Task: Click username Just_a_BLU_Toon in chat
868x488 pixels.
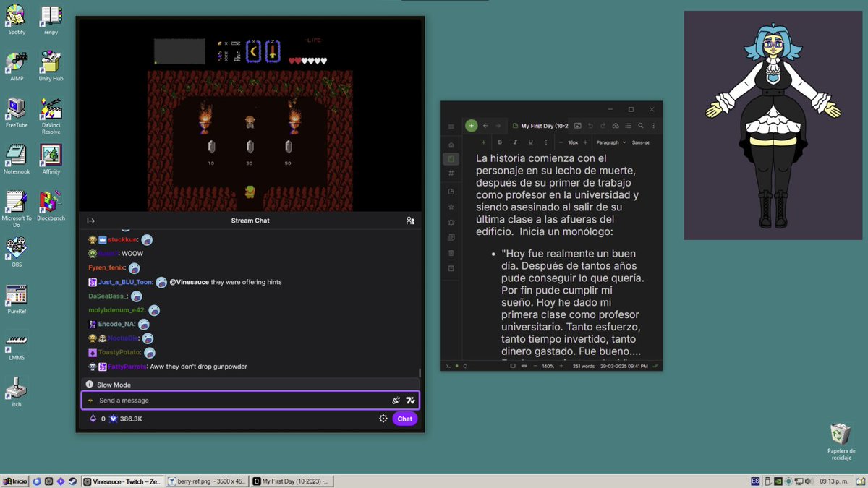Action: (126, 282)
